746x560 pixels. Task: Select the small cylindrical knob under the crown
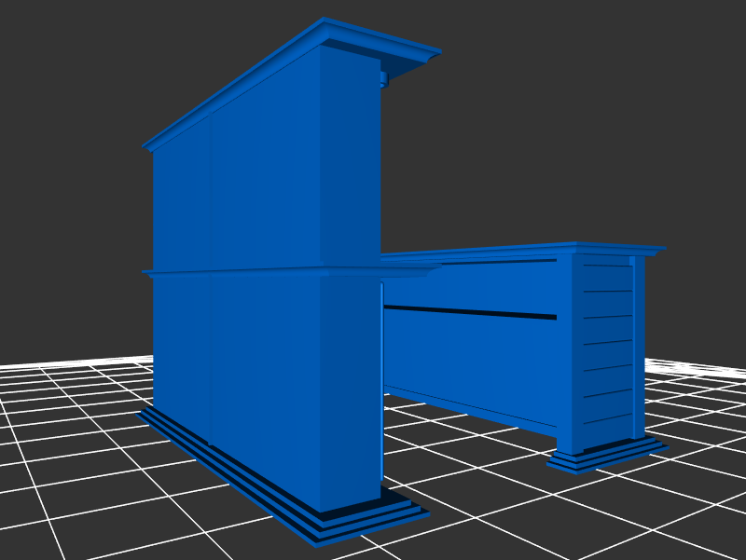pos(383,80)
